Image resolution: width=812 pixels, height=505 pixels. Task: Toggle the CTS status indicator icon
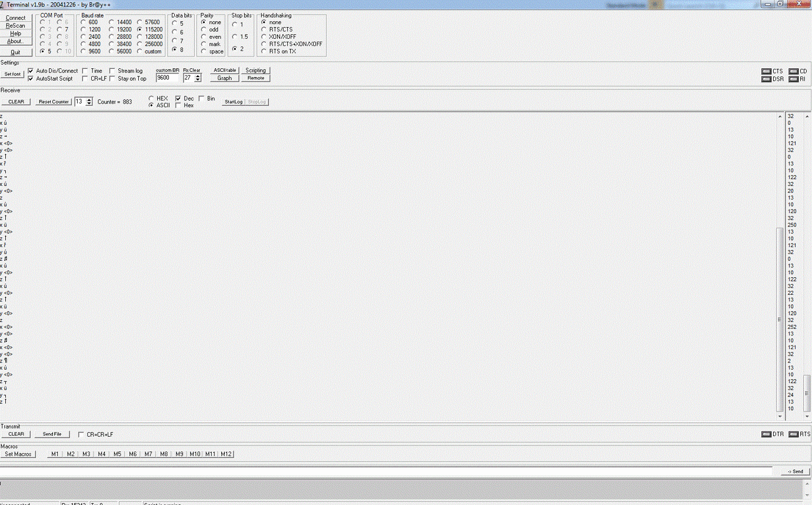[767, 71]
